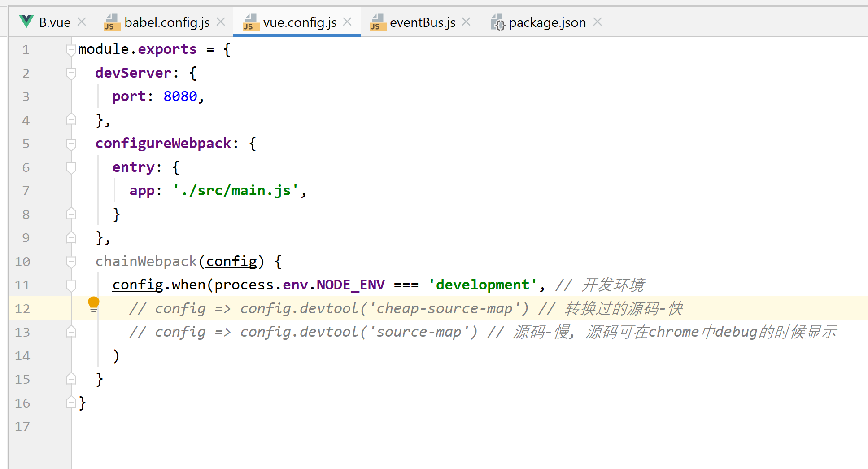The width and height of the screenshot is (868, 469).
Task: Click the Vue logo icon on the B.vue tab
Action: pos(26,21)
